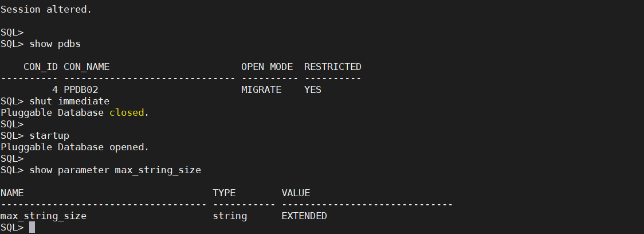Click the CON_ID column header
Image resolution: width=644 pixels, height=234 pixels.
coord(40,67)
